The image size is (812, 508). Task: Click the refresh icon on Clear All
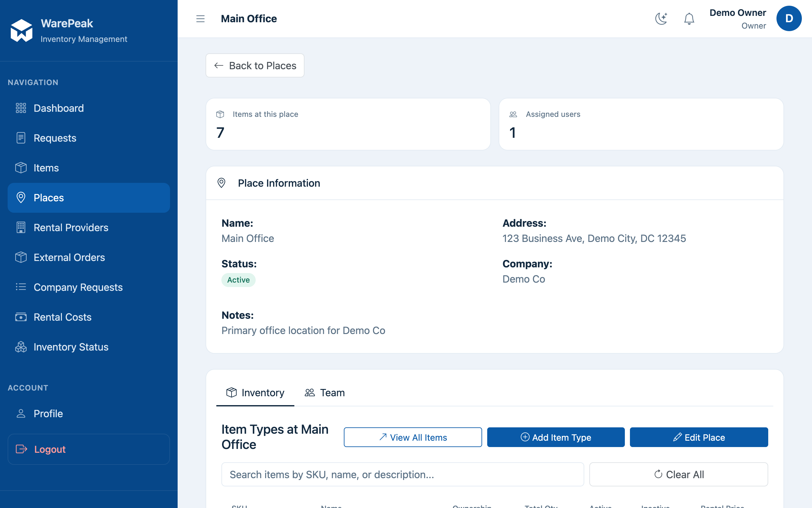click(x=658, y=474)
